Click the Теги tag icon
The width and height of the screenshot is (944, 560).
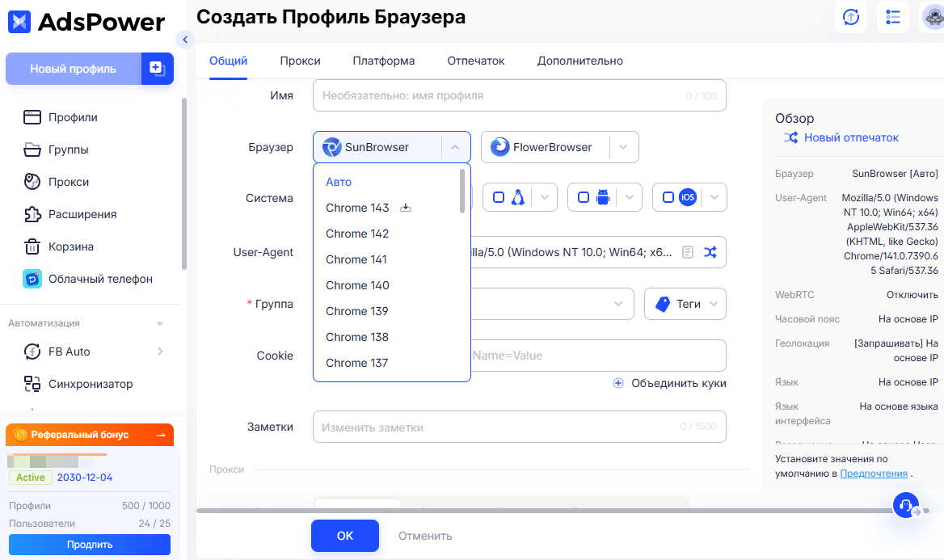[x=662, y=304]
